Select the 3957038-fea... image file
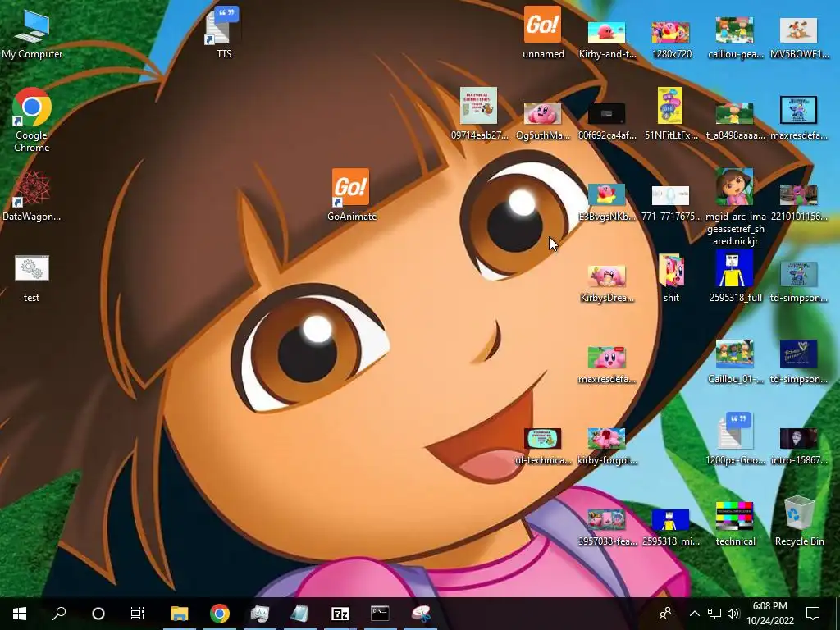The height and width of the screenshot is (630, 840). click(607, 528)
